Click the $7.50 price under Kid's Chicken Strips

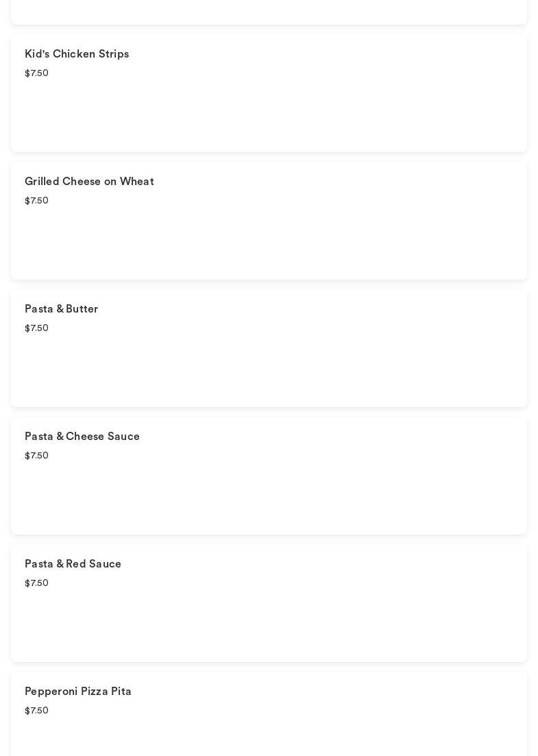pyautogui.click(x=36, y=73)
